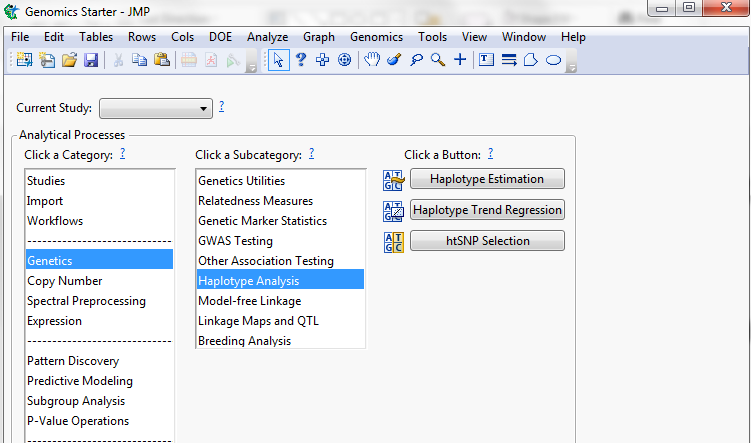
Task: Click help link beside Current Study
Action: point(221,106)
